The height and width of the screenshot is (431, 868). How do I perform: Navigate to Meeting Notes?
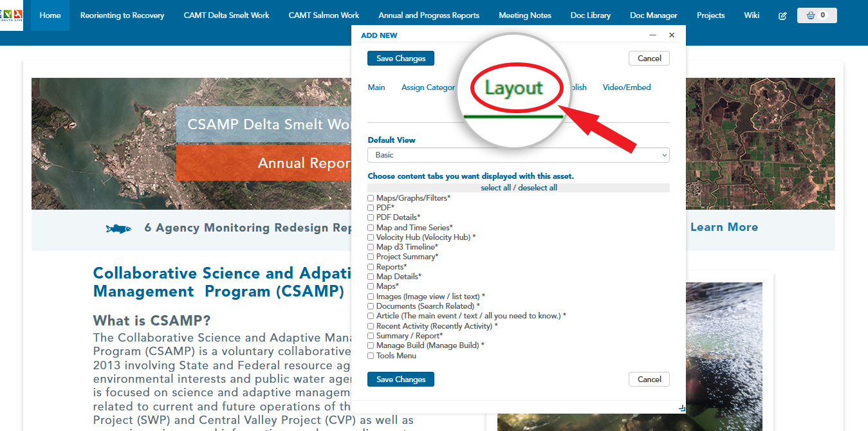(x=525, y=15)
